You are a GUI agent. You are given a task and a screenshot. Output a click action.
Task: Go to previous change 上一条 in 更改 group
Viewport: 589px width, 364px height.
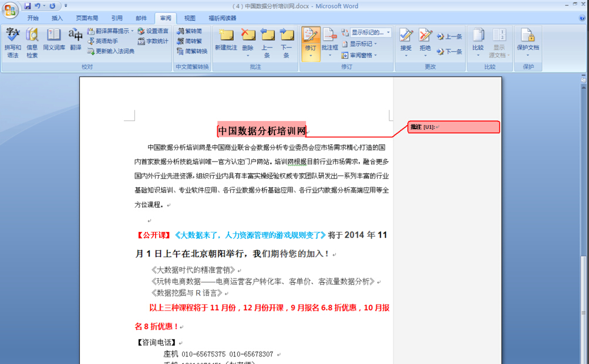450,36
